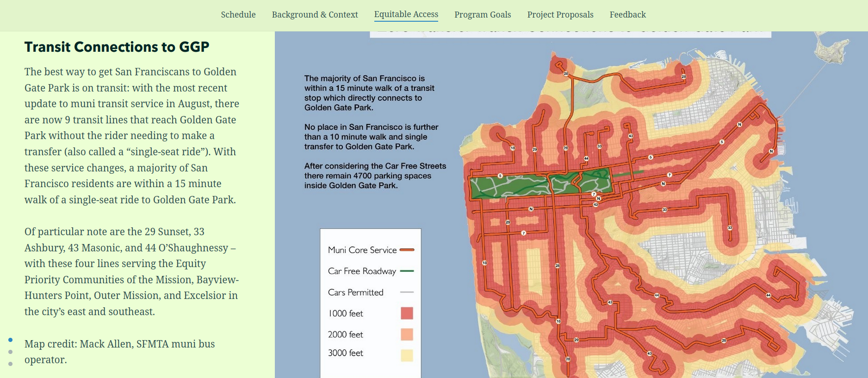Select the Equitable Access navigation tab
Viewport: 868px width, 378px height.
pos(406,14)
